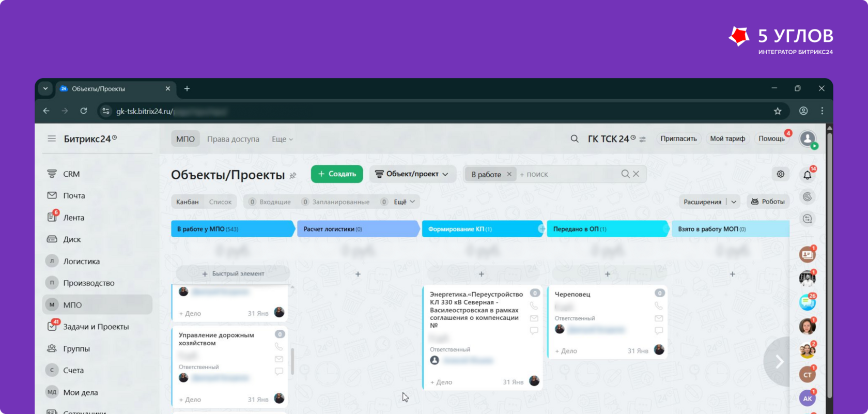Click the Формирование КП stage header
The image size is (868, 414).
point(483,229)
